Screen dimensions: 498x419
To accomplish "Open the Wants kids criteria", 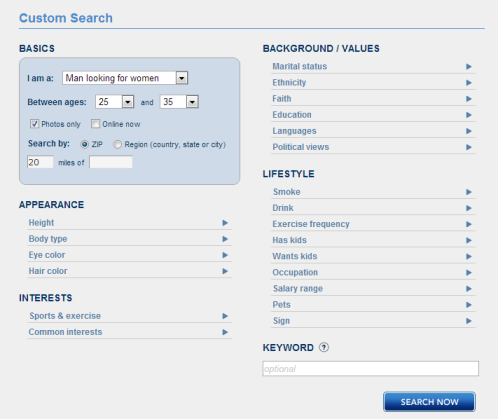I will [373, 256].
